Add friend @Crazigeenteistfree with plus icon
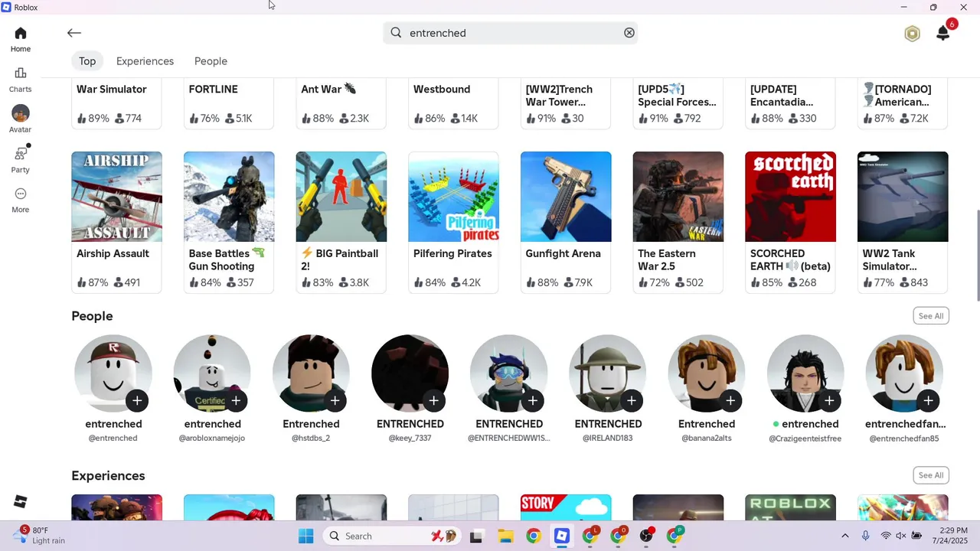Viewport: 980px width, 551px height. click(x=828, y=400)
